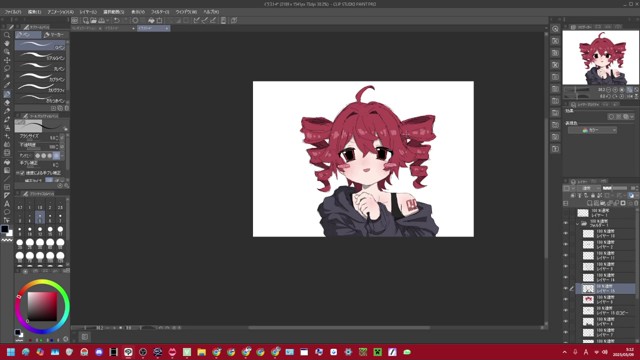Viewport: 640px width, 360px height.
Task: Open the 編集 menu
Action: pyautogui.click(x=35, y=12)
